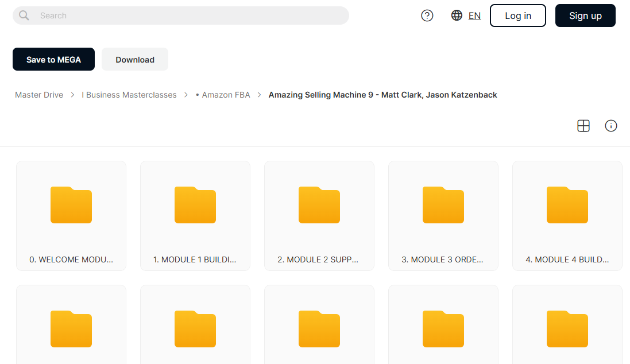Click the Log in button

[518, 16]
